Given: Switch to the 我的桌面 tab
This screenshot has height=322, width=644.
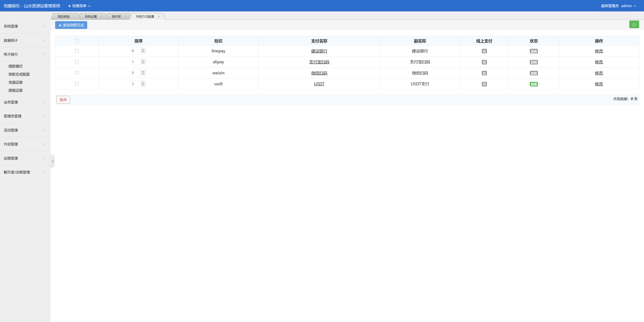Looking at the screenshot, I should [x=64, y=16].
